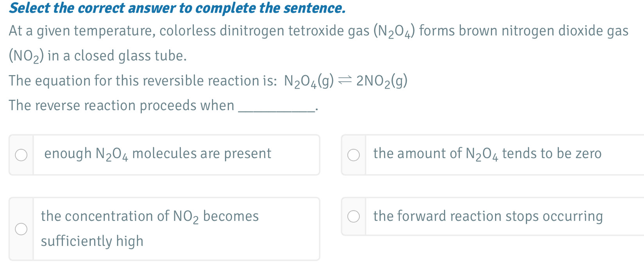Click the equilibrium double-arrow symbol in the equation
The height and width of the screenshot is (267, 644).
[x=345, y=81]
